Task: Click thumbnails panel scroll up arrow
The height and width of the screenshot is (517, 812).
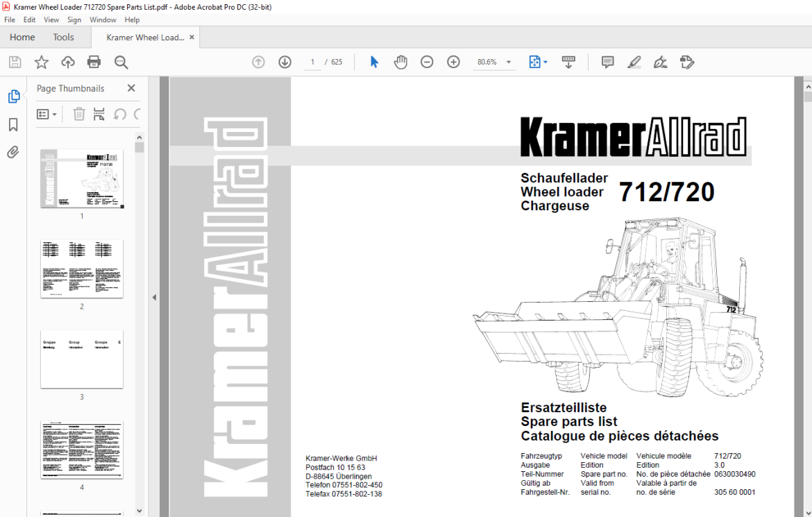Action: pyautogui.click(x=139, y=137)
